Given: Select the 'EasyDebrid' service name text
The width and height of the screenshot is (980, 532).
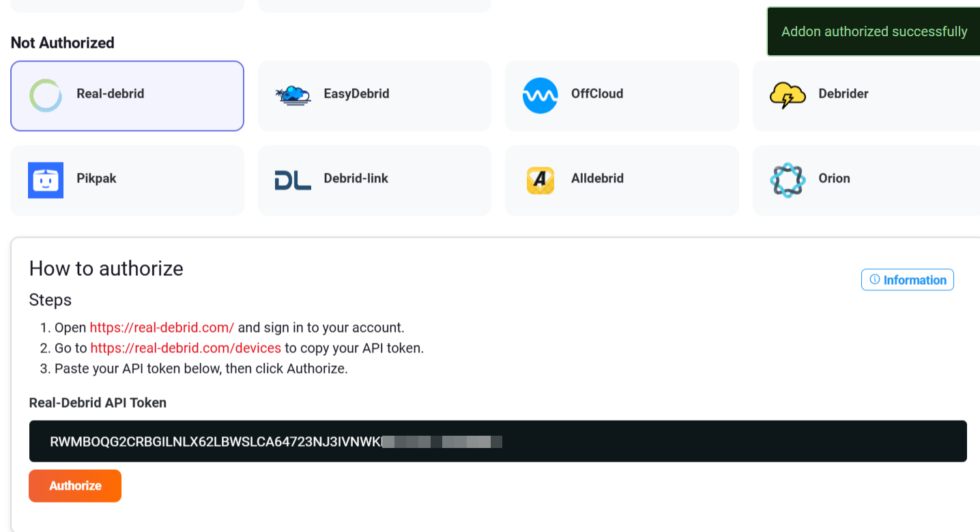Looking at the screenshot, I should pos(356,94).
